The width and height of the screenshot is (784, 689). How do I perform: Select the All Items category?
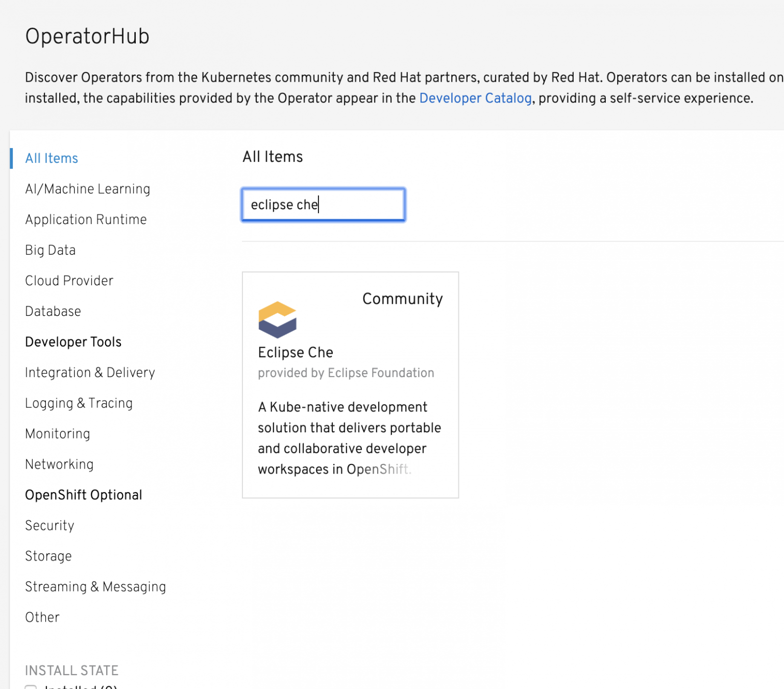pos(51,158)
